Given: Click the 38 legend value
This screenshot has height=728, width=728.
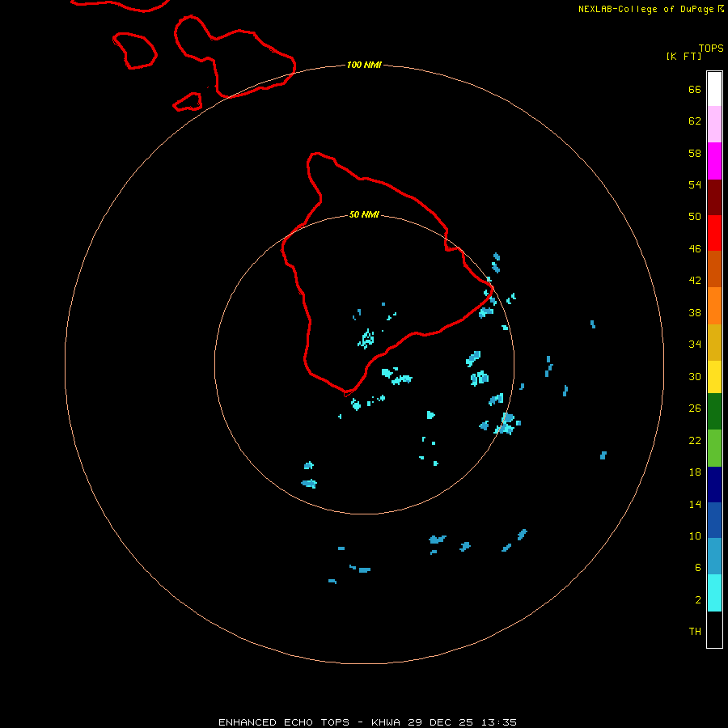Looking at the screenshot, I should point(695,312).
